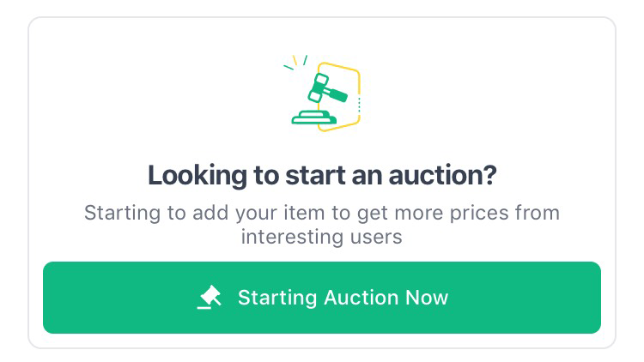
Task: Click the word 'Looking' in the heading
Action: point(197,176)
